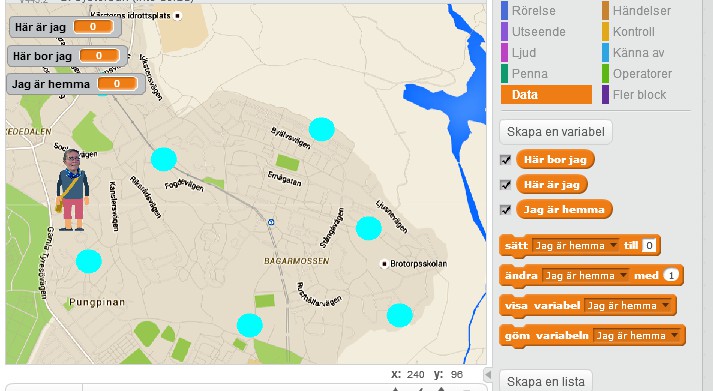Click the character sprite on the stage
The image size is (713, 391).
tap(72, 190)
